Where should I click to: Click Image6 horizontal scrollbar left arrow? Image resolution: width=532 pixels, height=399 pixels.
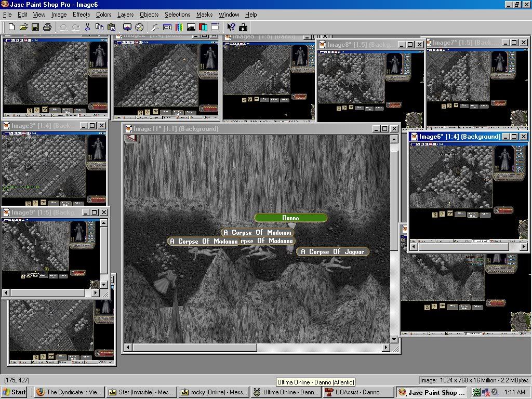414,247
